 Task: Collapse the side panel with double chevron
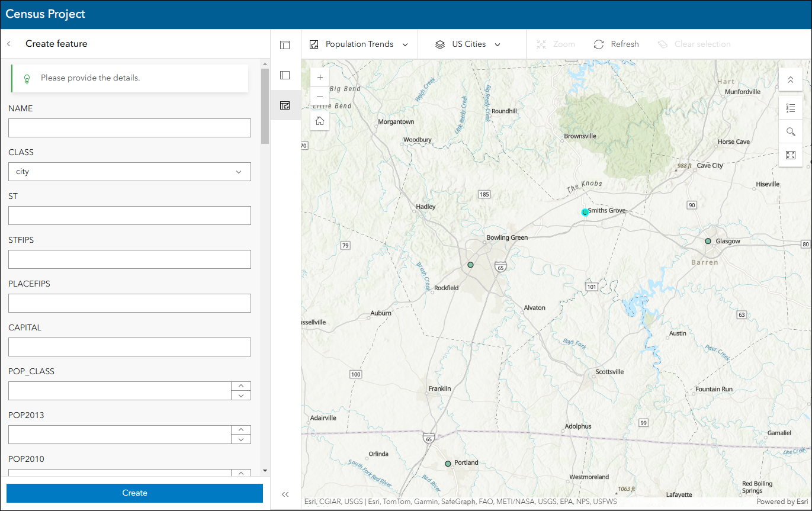click(285, 494)
